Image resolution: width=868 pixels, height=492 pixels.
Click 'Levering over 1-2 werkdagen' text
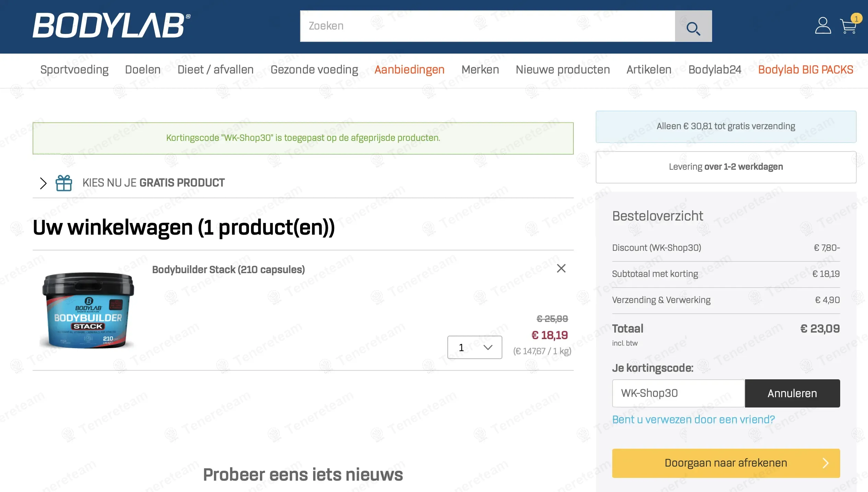(726, 167)
